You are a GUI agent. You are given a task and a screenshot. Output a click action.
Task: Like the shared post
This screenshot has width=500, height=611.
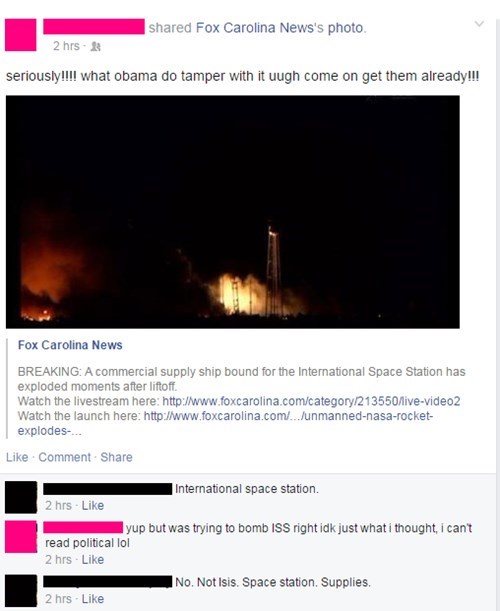click(x=17, y=457)
